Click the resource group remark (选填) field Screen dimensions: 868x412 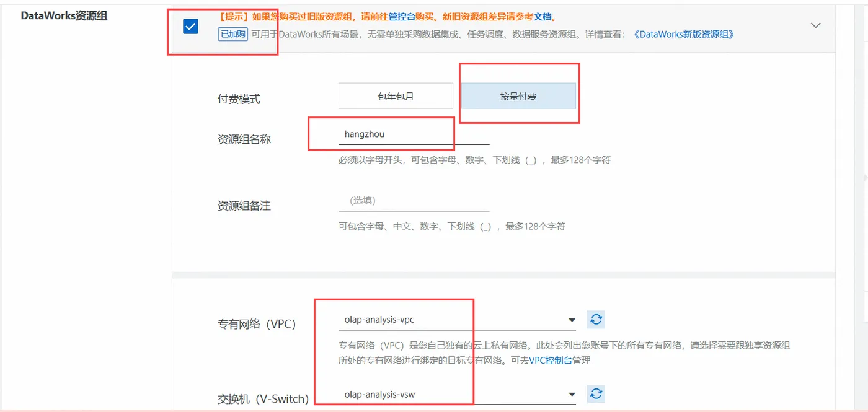(x=414, y=201)
